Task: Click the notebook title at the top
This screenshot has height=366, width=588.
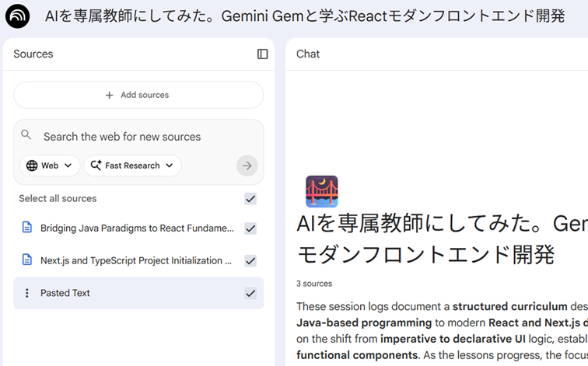Action: coord(304,16)
